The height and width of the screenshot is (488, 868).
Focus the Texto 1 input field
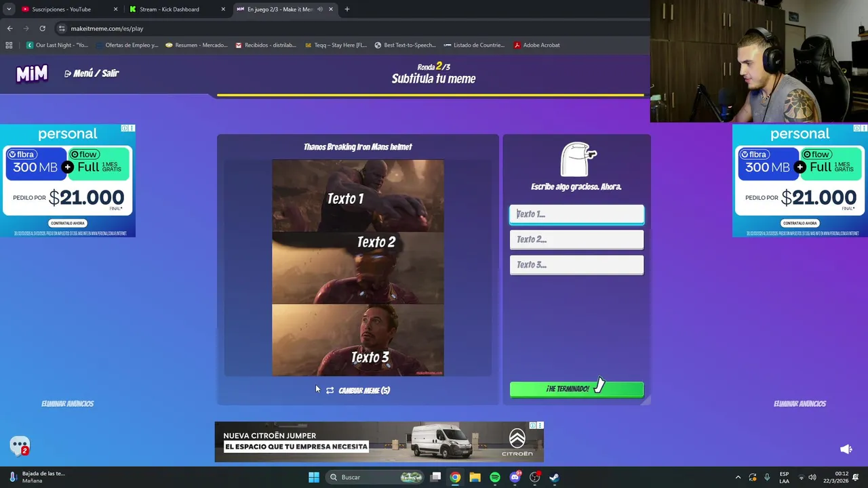576,214
